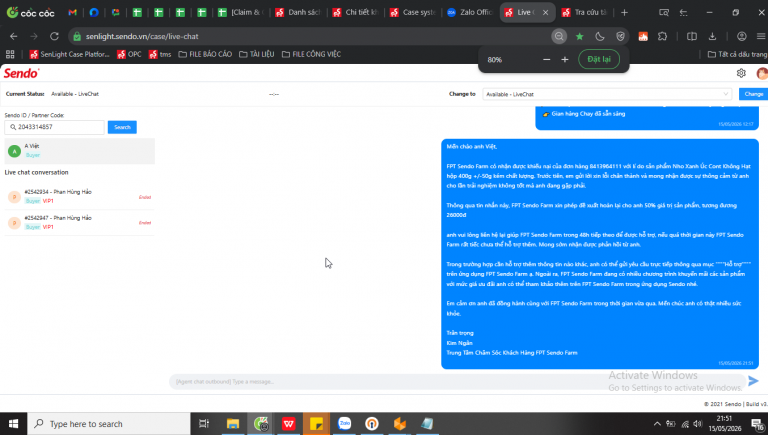Open the notification center icon

click(x=757, y=424)
